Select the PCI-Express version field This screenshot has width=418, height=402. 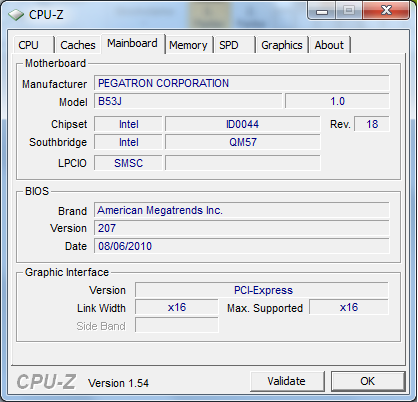pyautogui.click(x=262, y=290)
